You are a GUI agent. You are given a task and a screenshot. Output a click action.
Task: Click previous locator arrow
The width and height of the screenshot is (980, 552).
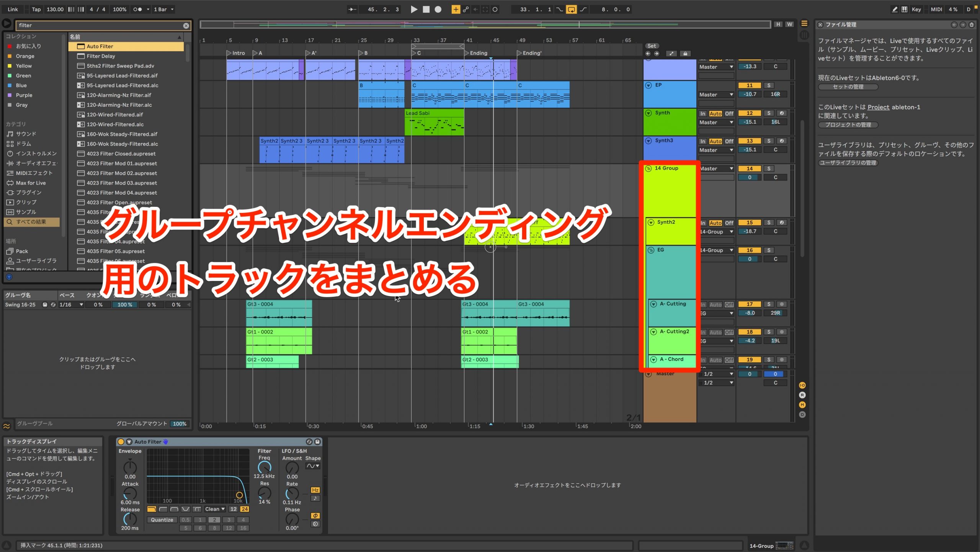(x=648, y=54)
